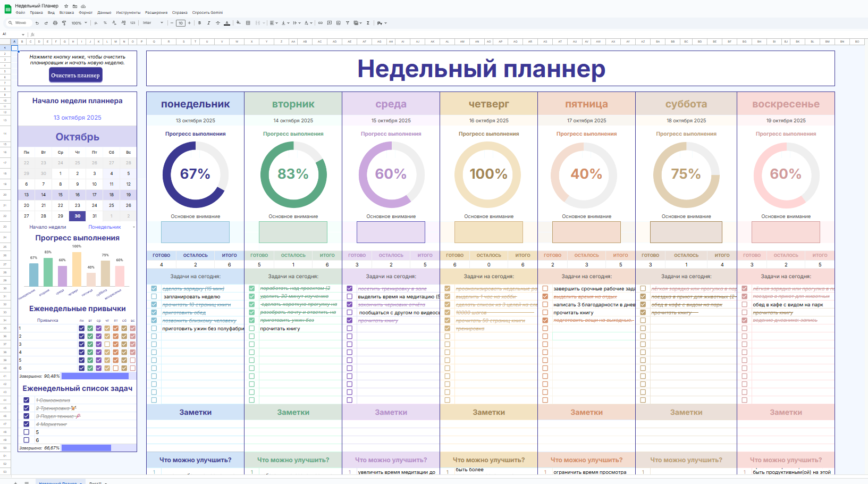This screenshot has height=484, width=868.
Task: Click the Undo arrow icon
Action: 37,23
